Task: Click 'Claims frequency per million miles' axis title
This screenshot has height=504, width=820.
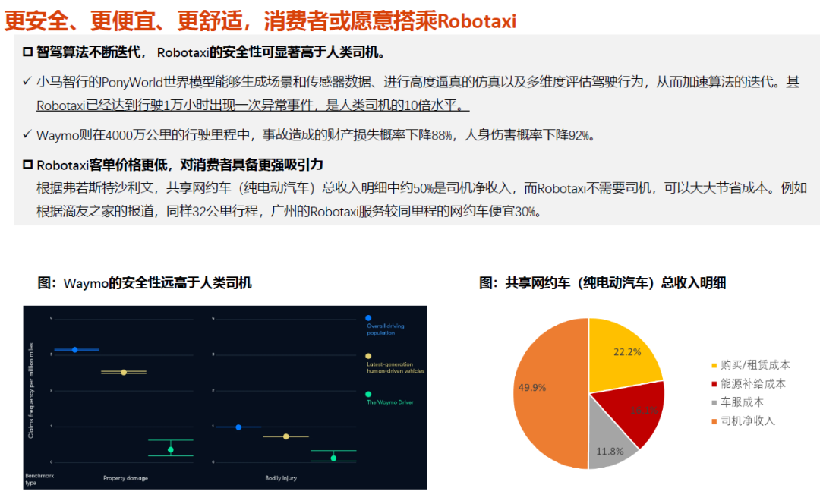Action: 31,391
